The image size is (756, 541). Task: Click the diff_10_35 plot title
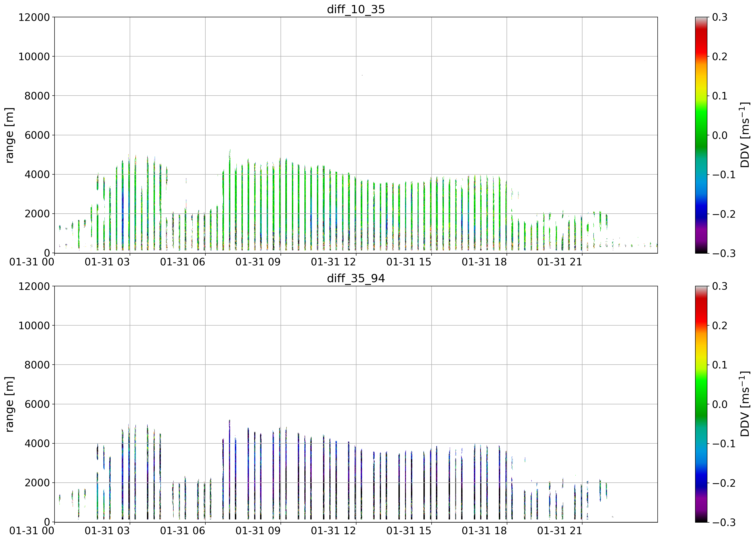point(356,9)
